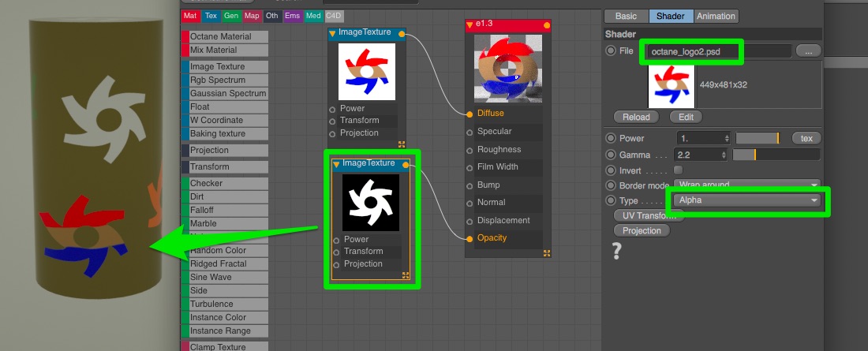The image size is (868, 351).
Task: Click Opacity input port on e1.3 node
Action: click(470, 238)
